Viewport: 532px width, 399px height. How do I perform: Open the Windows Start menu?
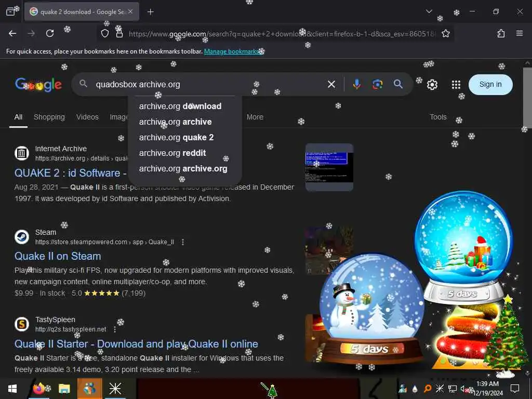(x=12, y=389)
